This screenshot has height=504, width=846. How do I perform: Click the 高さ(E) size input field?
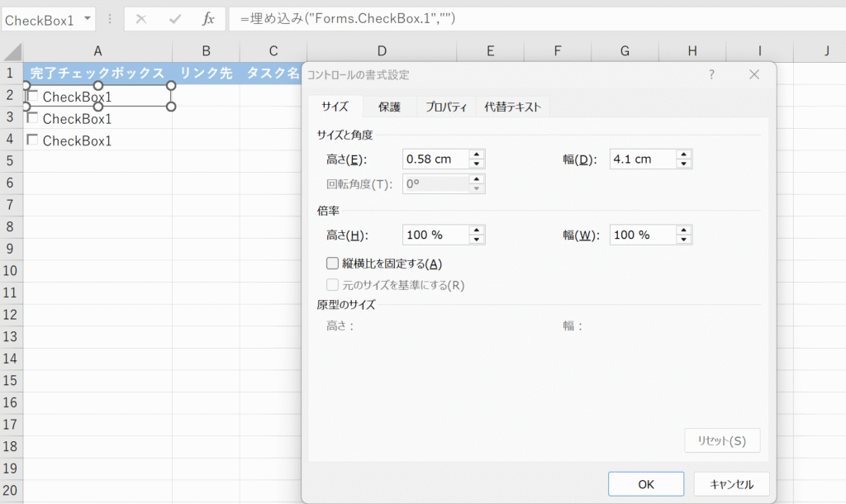pyautogui.click(x=435, y=159)
